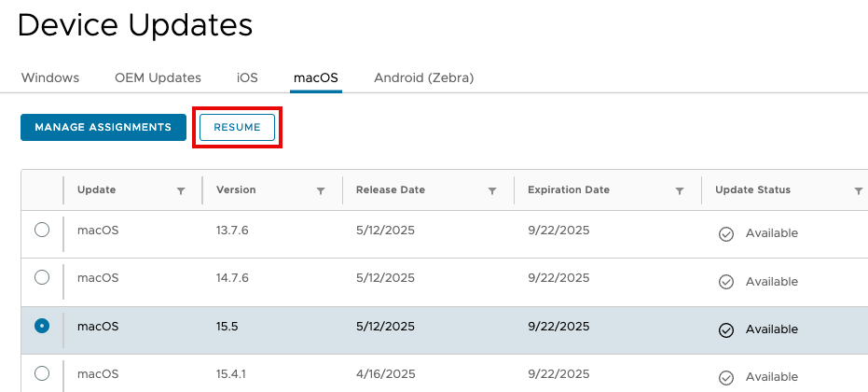Go to the iOS tab
Viewport: 868px width, 392px height.
point(247,77)
